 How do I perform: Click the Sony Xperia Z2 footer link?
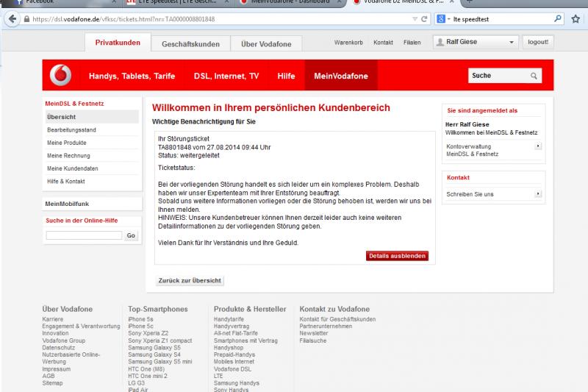(148, 333)
